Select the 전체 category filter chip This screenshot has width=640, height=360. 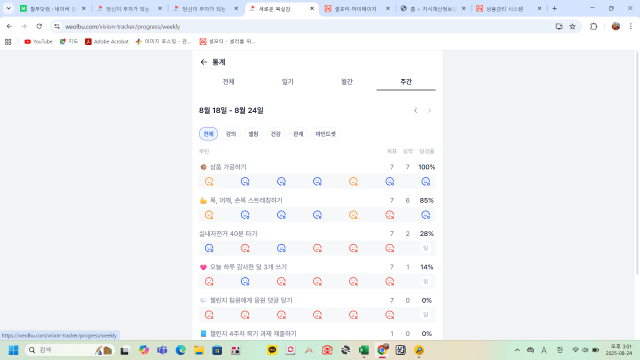pyautogui.click(x=208, y=134)
